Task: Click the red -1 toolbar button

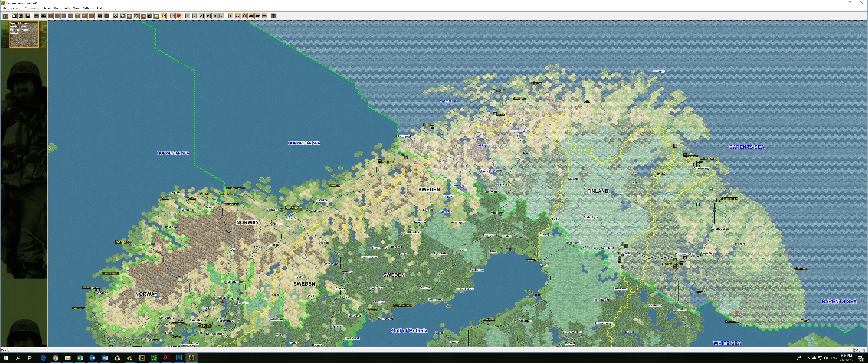Action: tap(57, 16)
